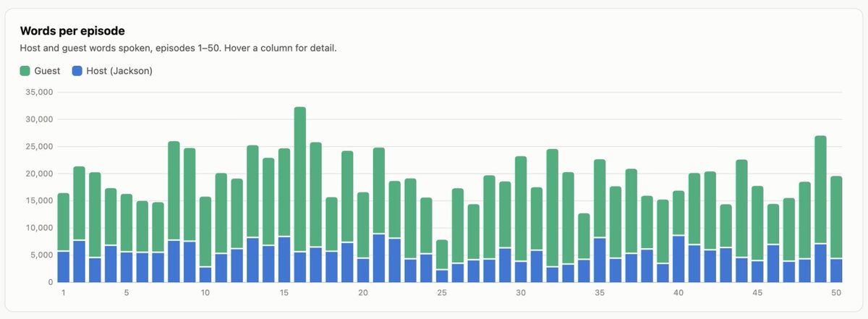Pick the green guest segment of episode 35
The width and height of the screenshot is (868, 319).
pos(600,198)
